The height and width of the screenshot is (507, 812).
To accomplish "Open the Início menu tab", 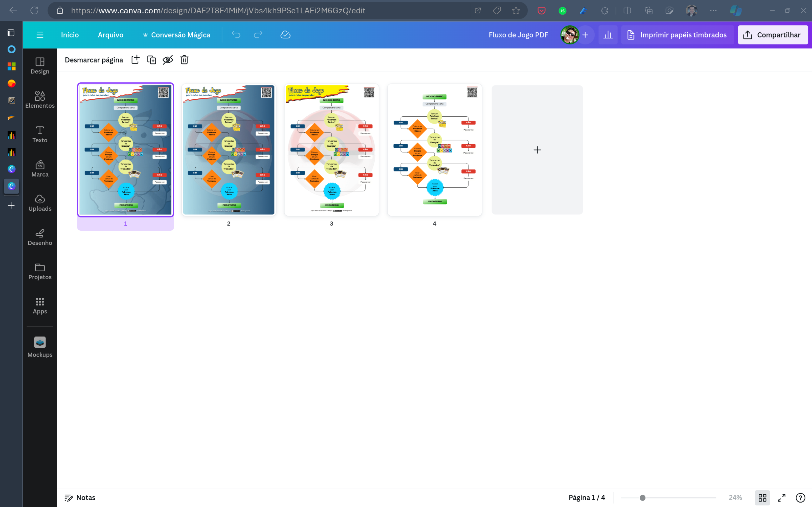I will (x=70, y=35).
